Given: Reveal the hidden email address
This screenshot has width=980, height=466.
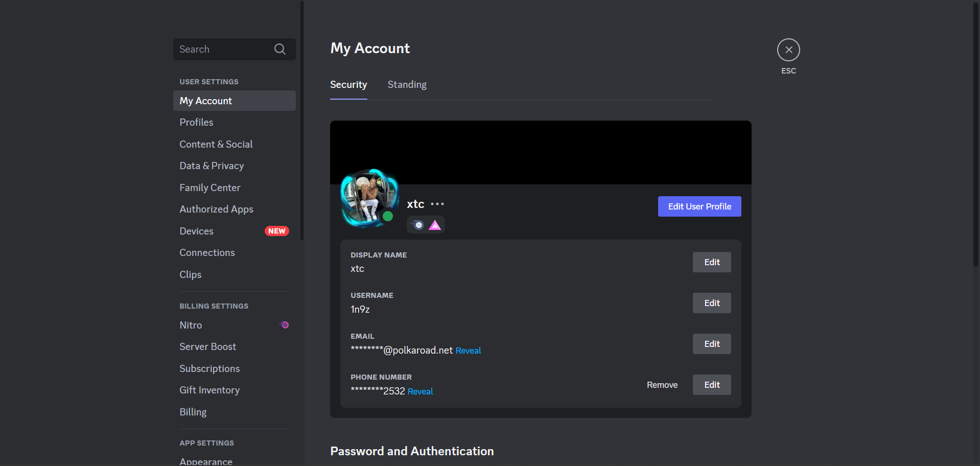Looking at the screenshot, I should [468, 351].
